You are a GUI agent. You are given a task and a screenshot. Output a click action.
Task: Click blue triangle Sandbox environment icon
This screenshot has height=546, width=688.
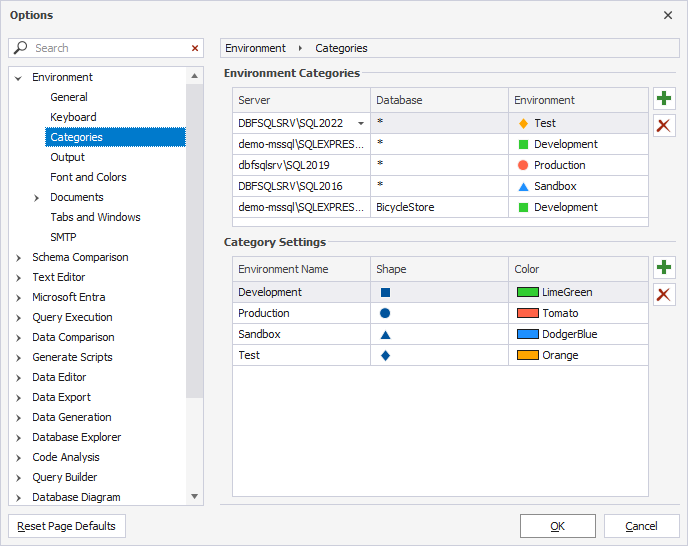[523, 187]
